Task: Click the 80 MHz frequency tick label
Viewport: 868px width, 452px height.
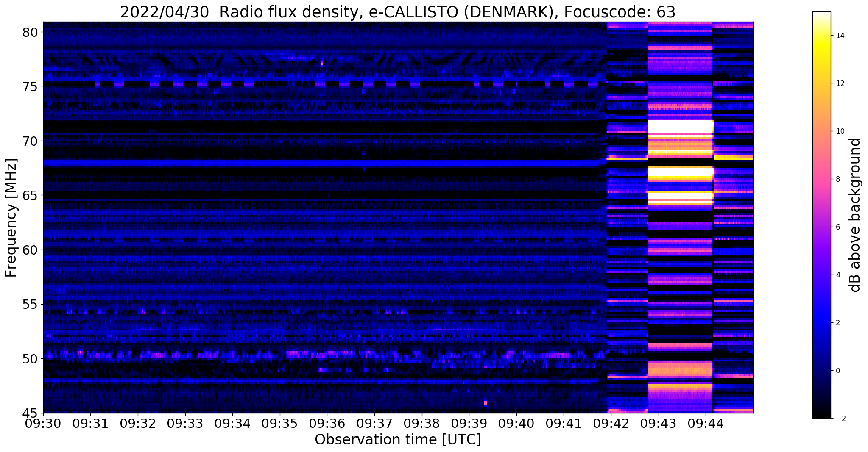Action: pyautogui.click(x=30, y=32)
